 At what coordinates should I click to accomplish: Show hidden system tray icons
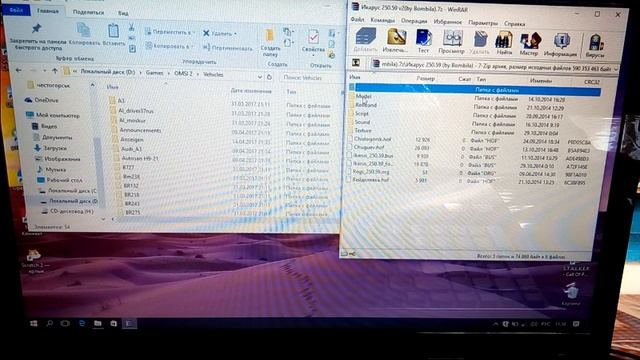495,324
